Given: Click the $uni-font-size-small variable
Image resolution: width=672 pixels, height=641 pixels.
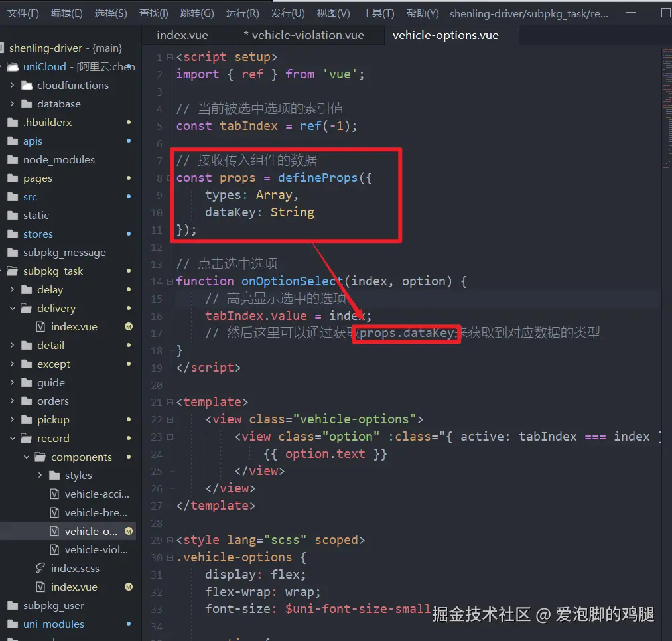Looking at the screenshot, I should [x=358, y=609].
